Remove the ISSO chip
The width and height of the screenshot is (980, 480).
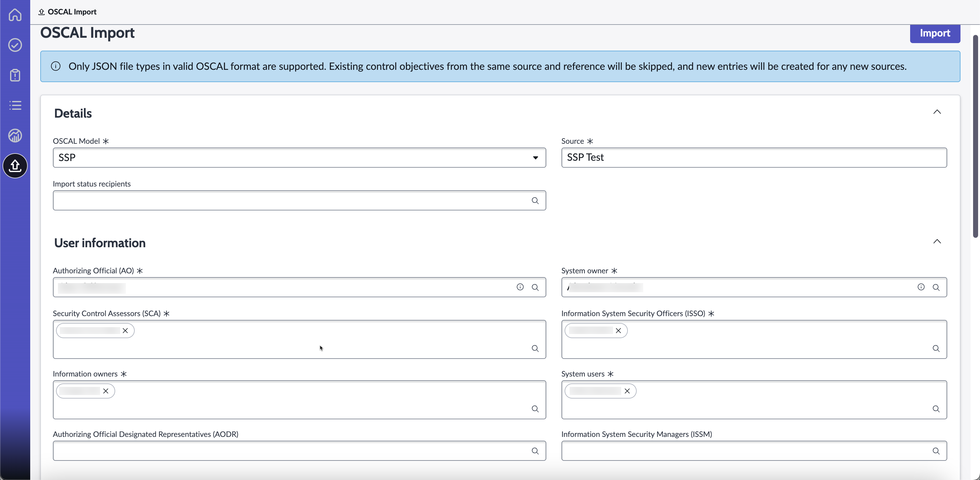tap(618, 331)
